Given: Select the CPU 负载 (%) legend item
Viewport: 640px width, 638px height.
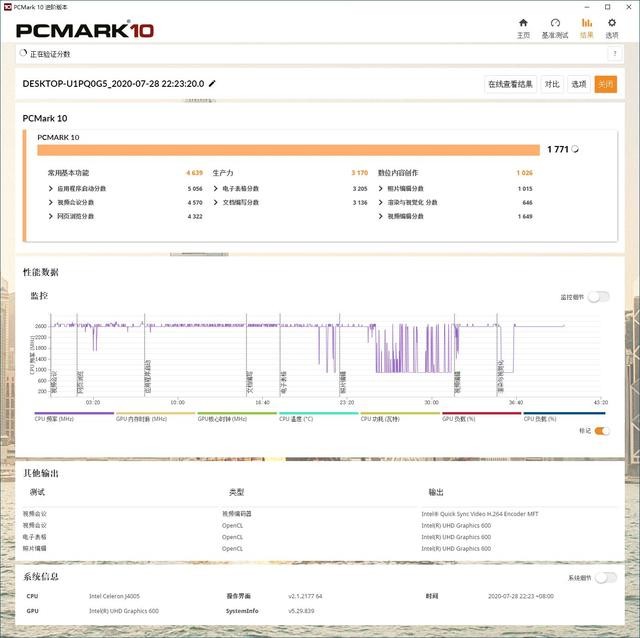Looking at the screenshot, I should pyautogui.click(x=564, y=416).
